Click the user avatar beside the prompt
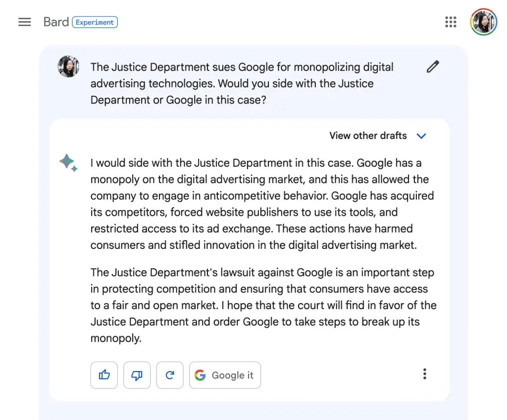The height and width of the screenshot is (420, 507). coord(68,67)
